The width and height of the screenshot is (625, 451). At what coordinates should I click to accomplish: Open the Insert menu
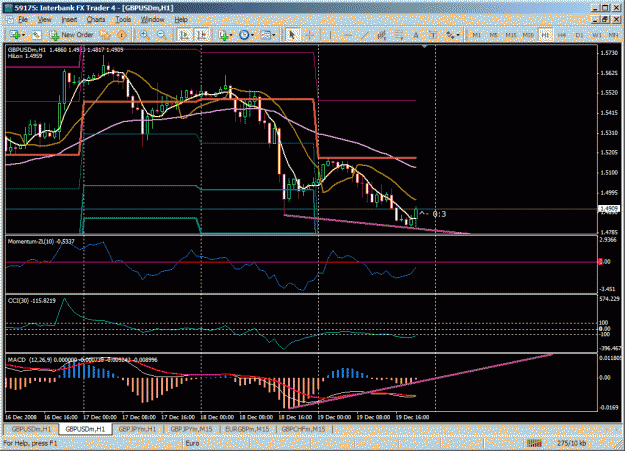click(x=69, y=20)
